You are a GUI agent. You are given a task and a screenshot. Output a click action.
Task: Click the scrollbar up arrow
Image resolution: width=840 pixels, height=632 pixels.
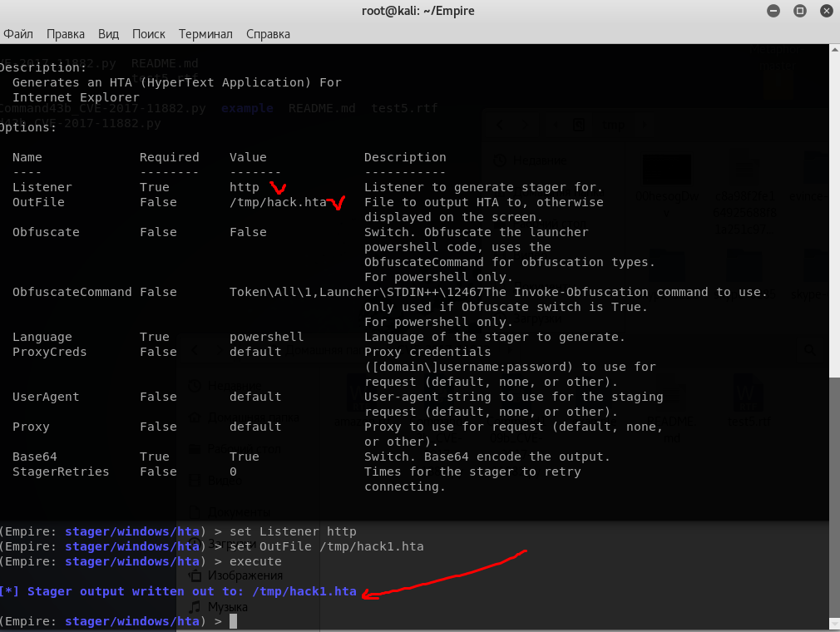coord(834,50)
